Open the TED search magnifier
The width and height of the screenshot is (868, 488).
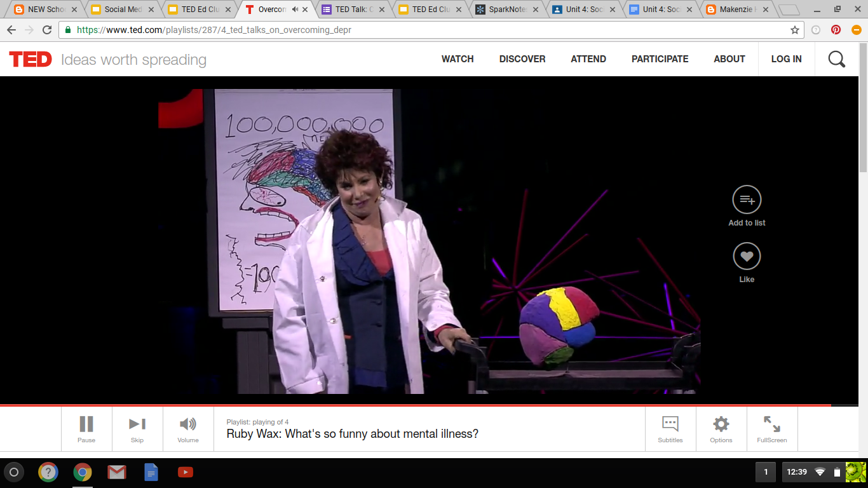click(836, 58)
